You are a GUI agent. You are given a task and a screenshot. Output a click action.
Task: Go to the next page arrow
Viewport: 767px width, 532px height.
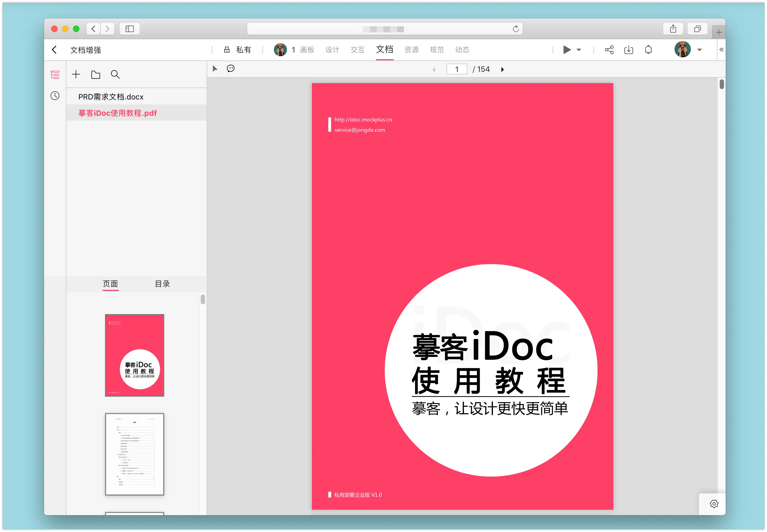pyautogui.click(x=502, y=69)
